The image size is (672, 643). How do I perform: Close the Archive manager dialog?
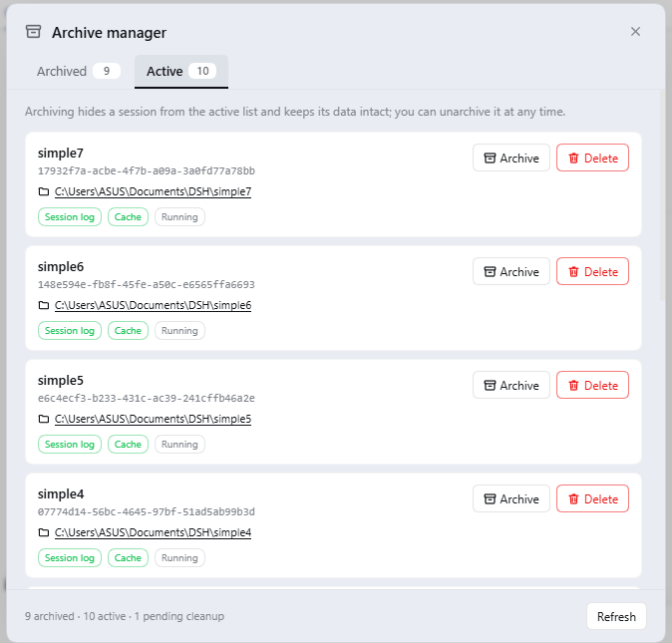point(635,32)
